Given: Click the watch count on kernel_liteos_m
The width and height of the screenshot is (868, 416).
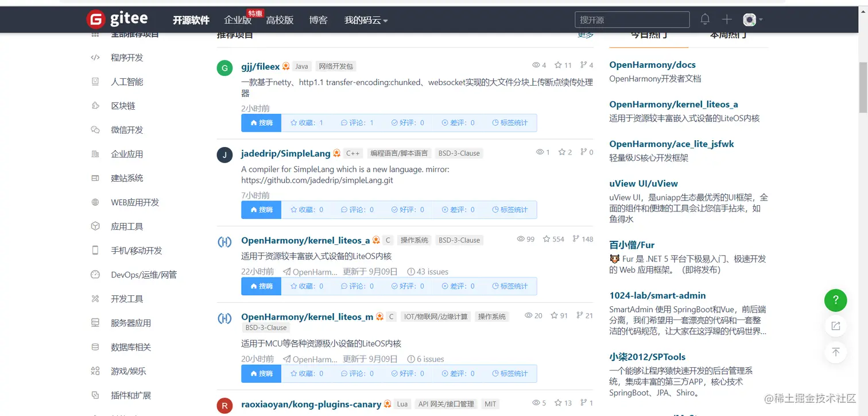Looking at the screenshot, I should (533, 315).
